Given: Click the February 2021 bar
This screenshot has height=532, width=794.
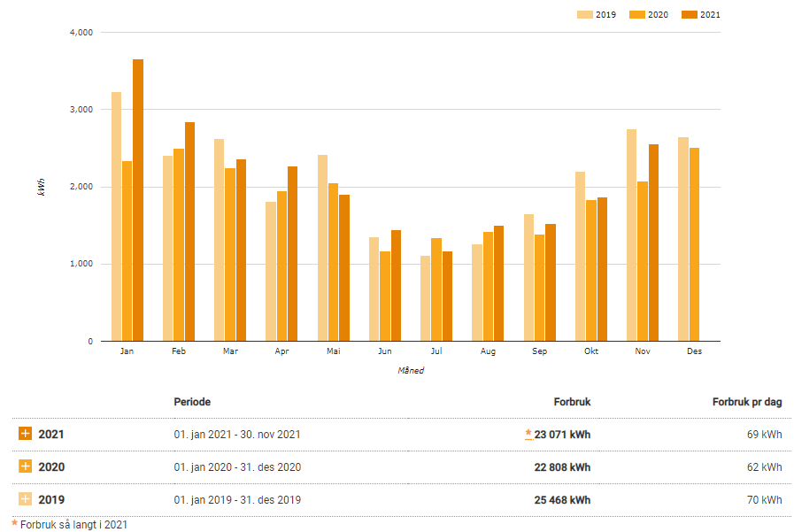Looking at the screenshot, I should coord(190,231).
